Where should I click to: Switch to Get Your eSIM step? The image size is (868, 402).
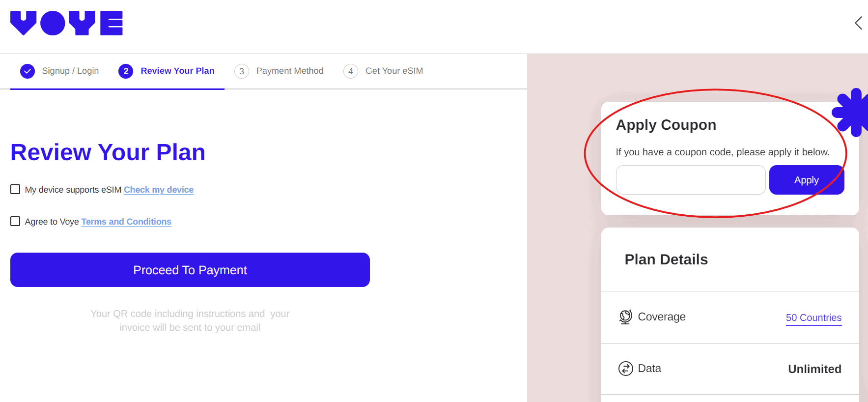(394, 71)
